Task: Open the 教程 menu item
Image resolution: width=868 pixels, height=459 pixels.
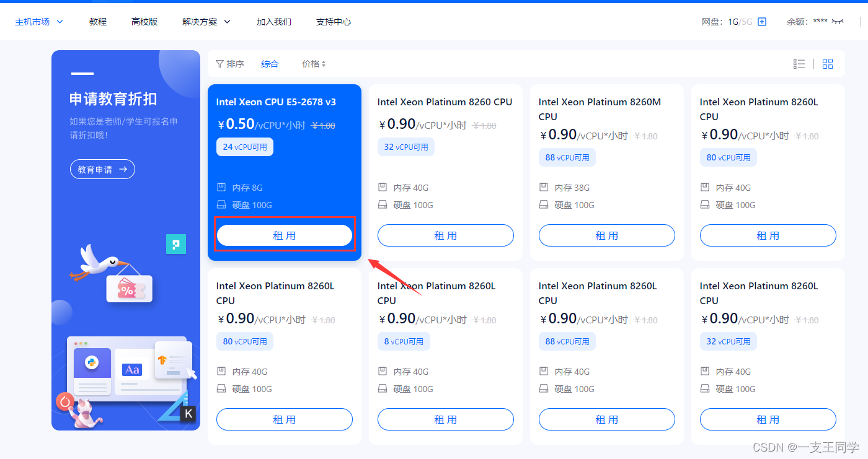Action: pyautogui.click(x=98, y=22)
